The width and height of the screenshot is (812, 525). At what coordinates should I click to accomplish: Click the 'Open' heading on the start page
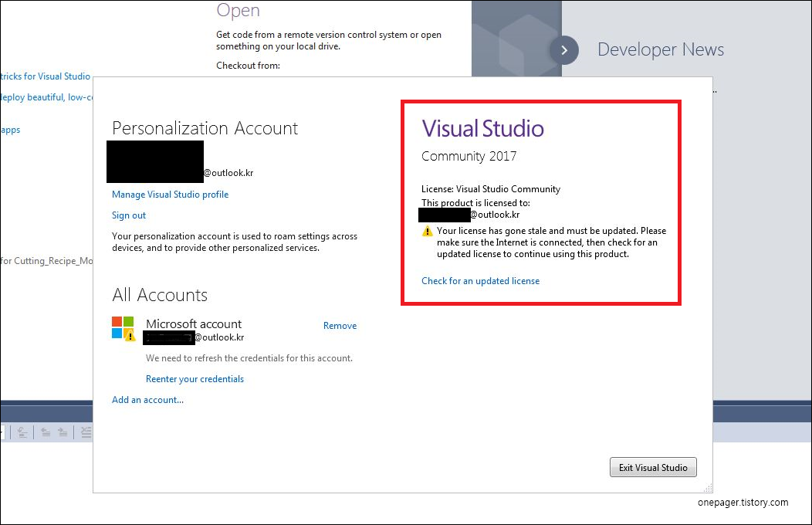coord(238,10)
